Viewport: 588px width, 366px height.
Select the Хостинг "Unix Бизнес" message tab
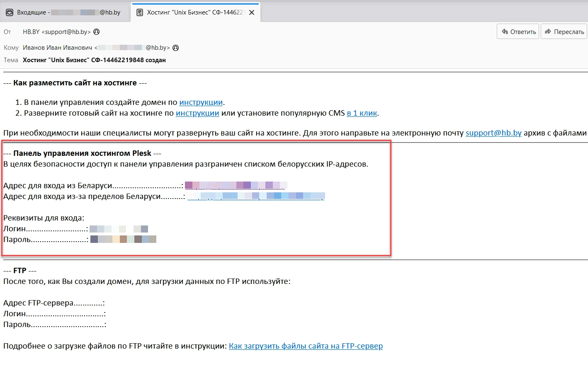(x=194, y=12)
